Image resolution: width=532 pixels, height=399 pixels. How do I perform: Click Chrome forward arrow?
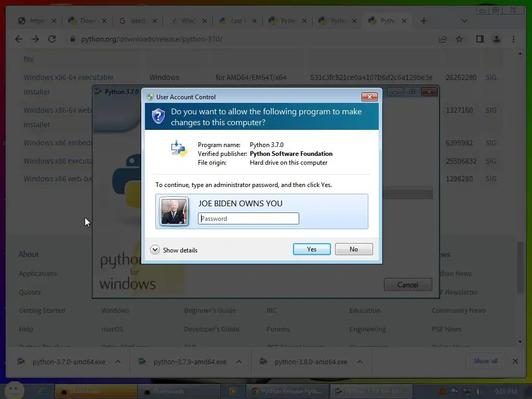click(x=35, y=39)
